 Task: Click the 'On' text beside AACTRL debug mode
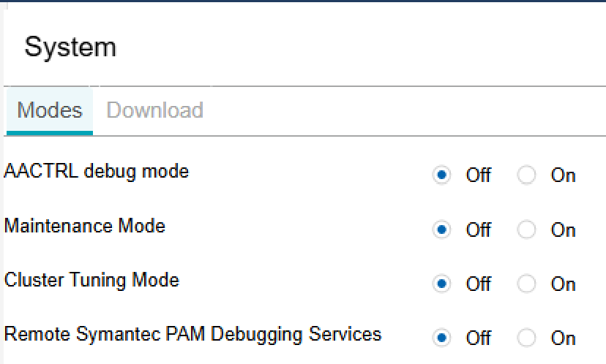(563, 175)
